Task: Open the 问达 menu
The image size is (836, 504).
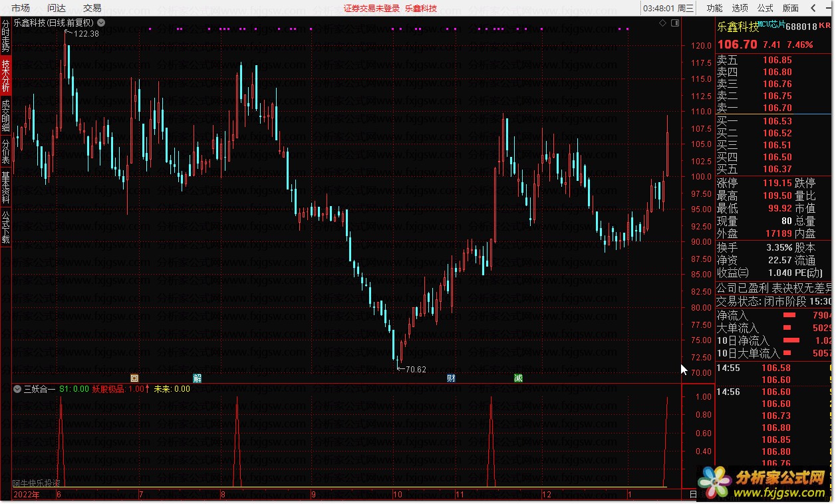Action: click(x=57, y=8)
